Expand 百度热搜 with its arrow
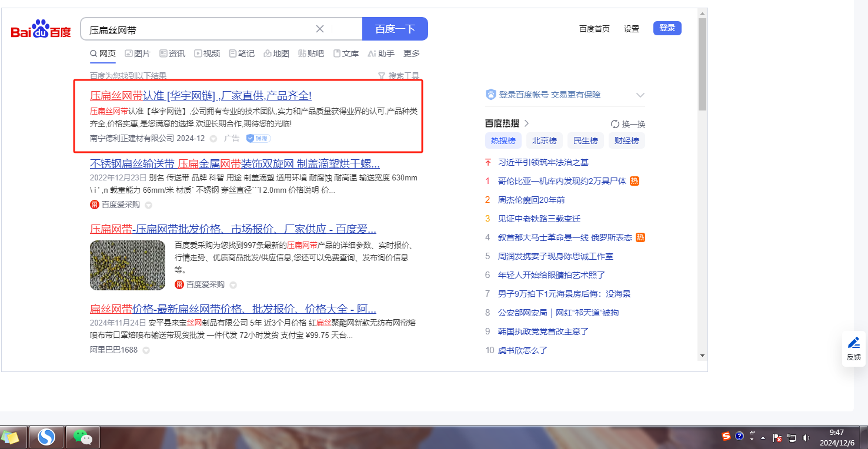Viewport: 868px width, 449px height. 526,123
